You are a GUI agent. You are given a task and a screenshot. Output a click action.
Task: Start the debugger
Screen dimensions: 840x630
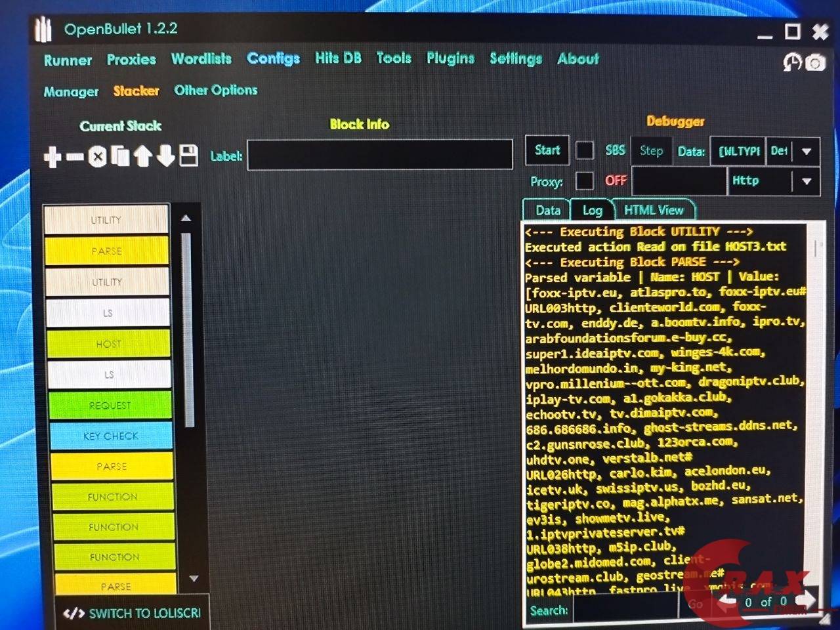tap(547, 150)
